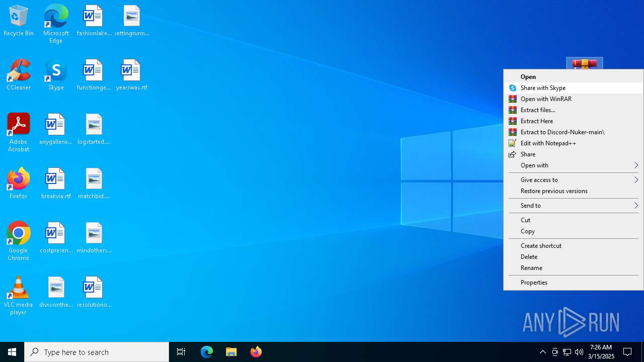Select the functionge Word document icon
This screenshot has width=644, height=362.
click(x=94, y=75)
